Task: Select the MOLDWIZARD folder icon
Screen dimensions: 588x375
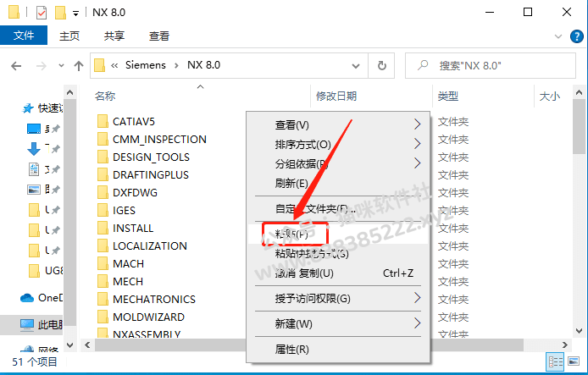Action: point(103,317)
